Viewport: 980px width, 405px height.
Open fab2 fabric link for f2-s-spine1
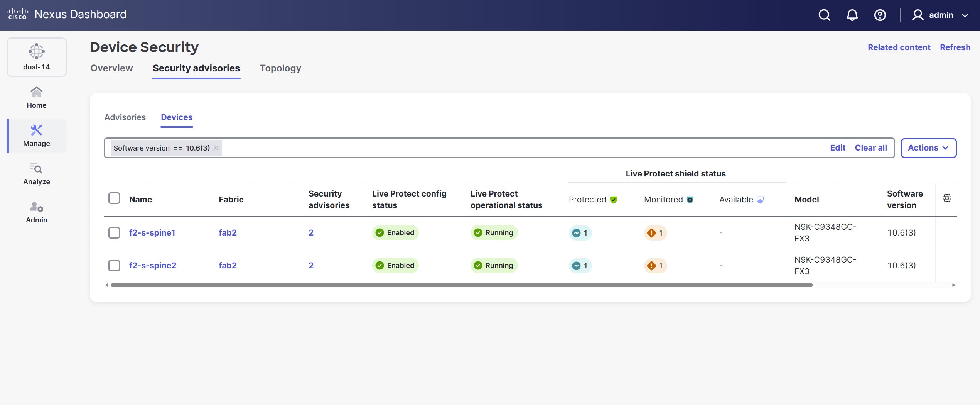coord(228,232)
